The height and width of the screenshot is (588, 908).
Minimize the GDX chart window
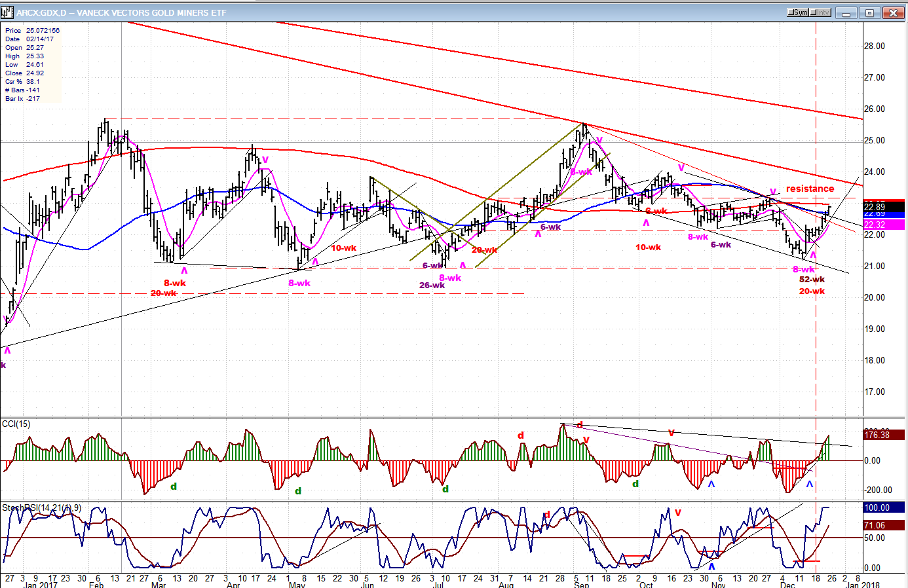(x=846, y=12)
